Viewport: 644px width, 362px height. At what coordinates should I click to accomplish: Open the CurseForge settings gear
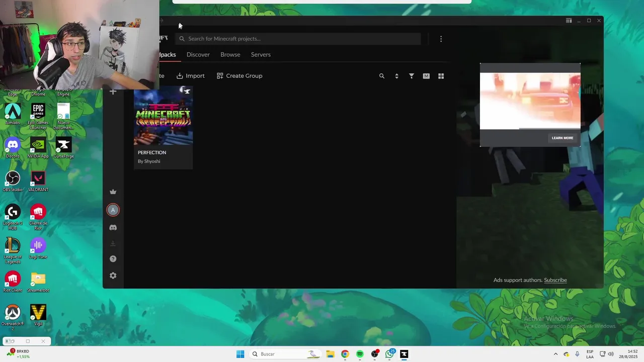[113, 276]
